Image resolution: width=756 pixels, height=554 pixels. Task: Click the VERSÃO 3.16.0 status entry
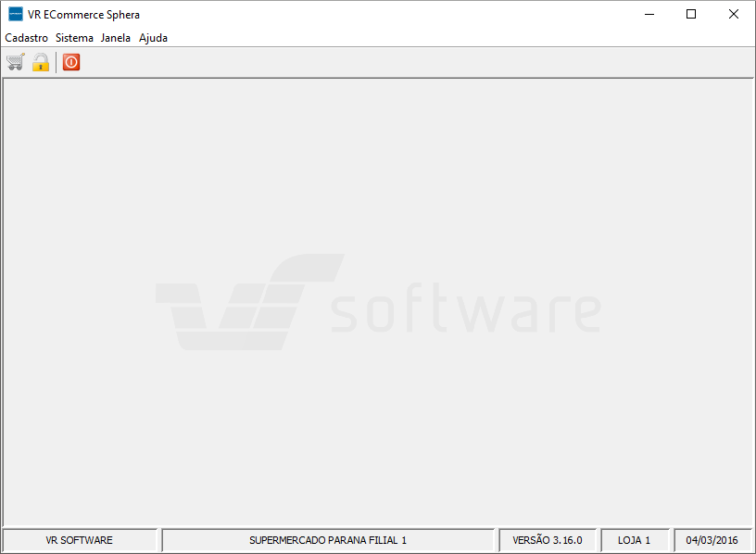pos(548,540)
